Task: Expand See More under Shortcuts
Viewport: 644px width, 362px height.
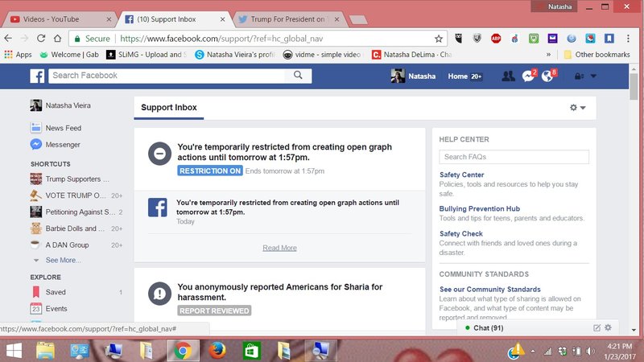Action: [x=63, y=261]
